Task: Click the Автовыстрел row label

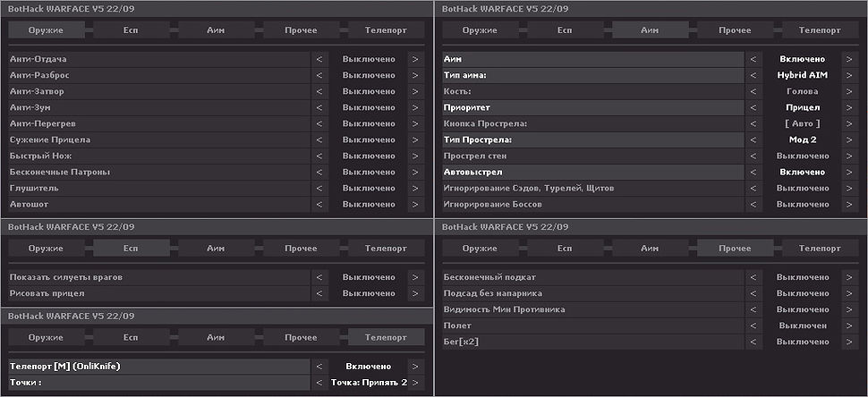Action: tap(472, 172)
